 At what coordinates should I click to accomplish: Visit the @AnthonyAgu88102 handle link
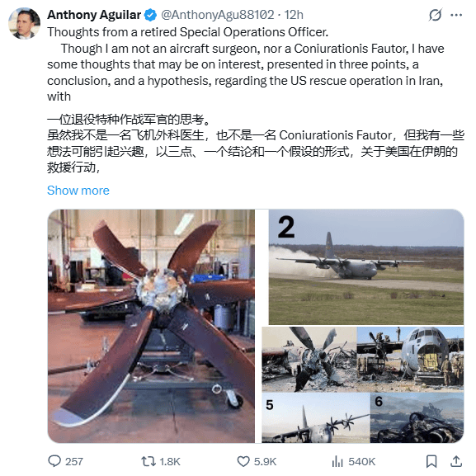[217, 15]
